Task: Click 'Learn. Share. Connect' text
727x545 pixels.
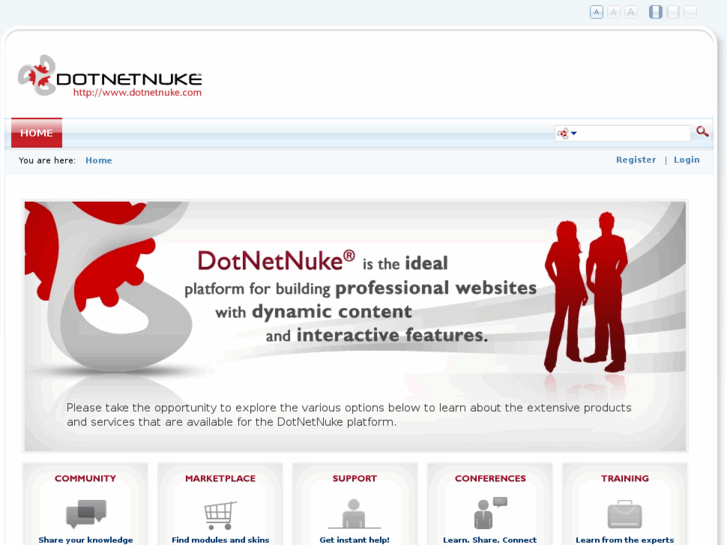Action: tap(490, 540)
